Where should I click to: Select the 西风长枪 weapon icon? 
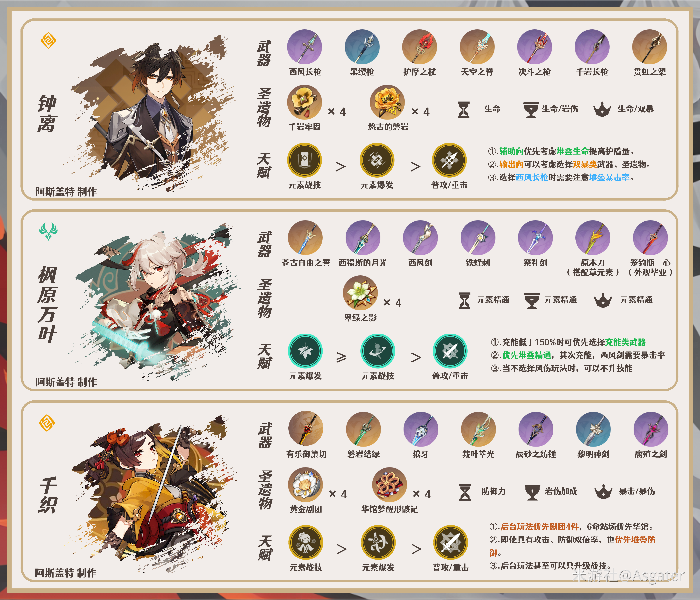[304, 47]
